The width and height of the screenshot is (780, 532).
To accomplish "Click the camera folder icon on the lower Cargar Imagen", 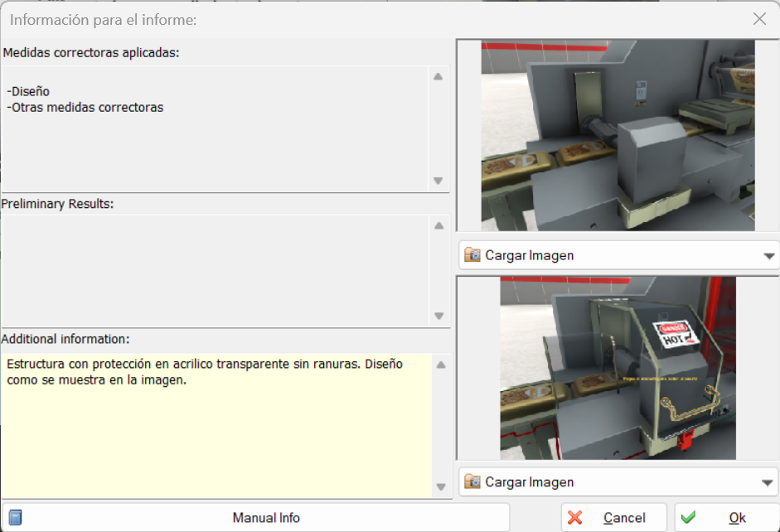I will tap(472, 481).
